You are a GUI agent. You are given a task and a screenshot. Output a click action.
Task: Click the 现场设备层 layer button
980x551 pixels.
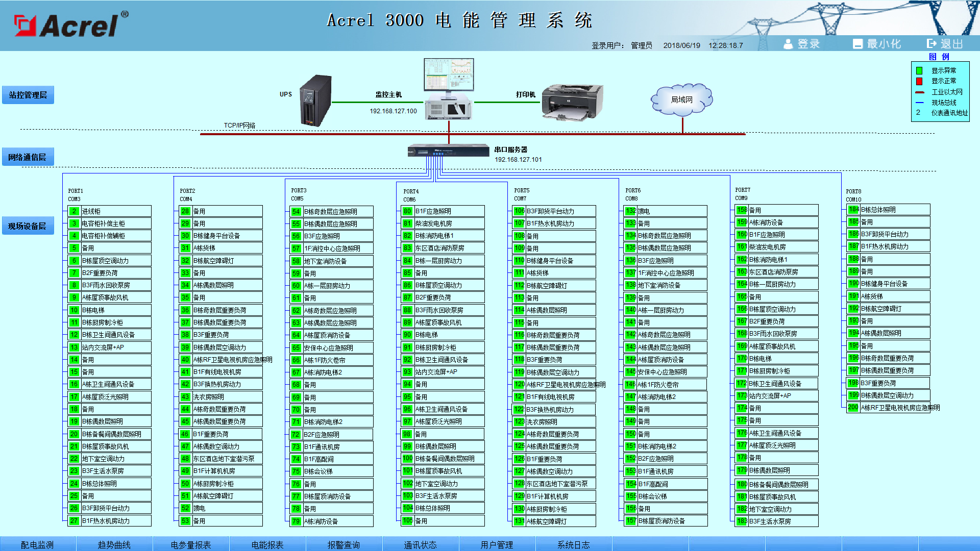[x=28, y=226]
